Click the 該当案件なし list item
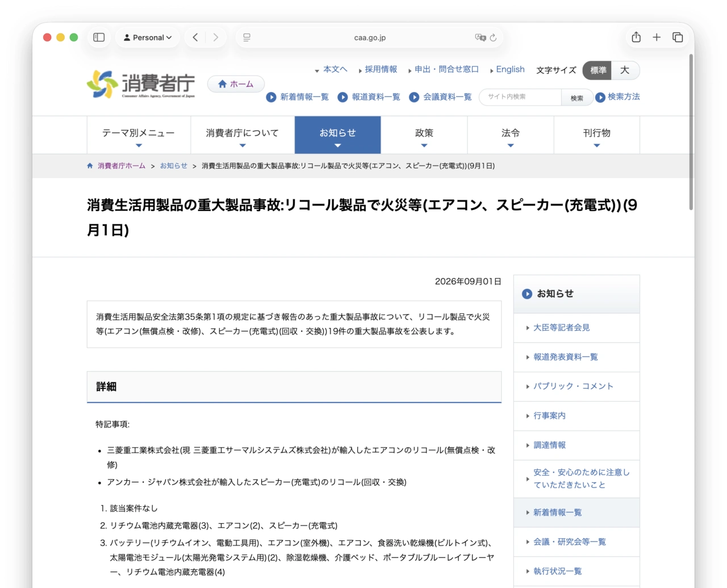 134,509
